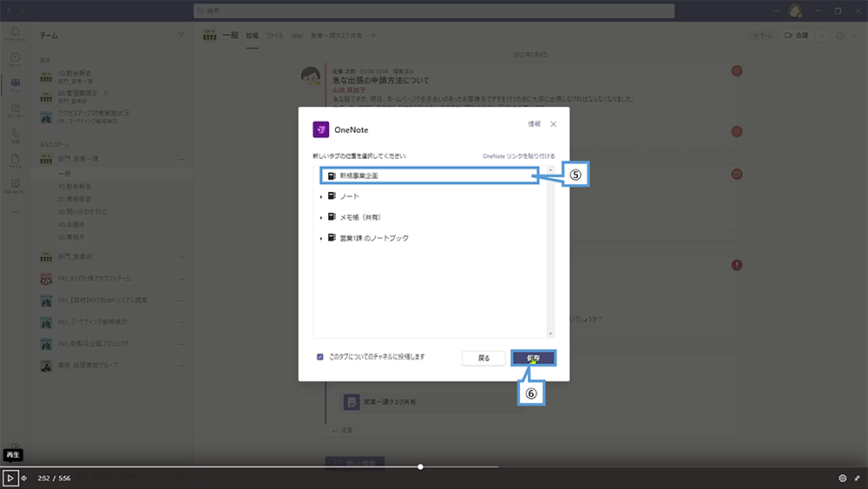Open user profile avatar at top right
The height and width of the screenshot is (489, 868).
(x=795, y=10)
